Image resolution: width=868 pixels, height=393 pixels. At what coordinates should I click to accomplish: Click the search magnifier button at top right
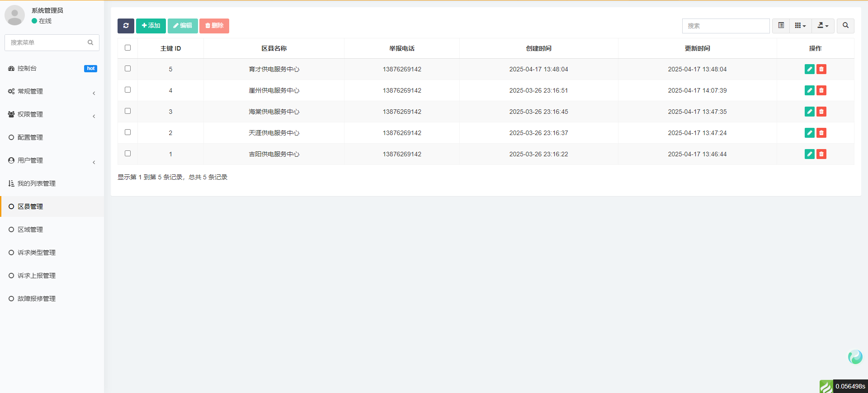[x=845, y=26]
